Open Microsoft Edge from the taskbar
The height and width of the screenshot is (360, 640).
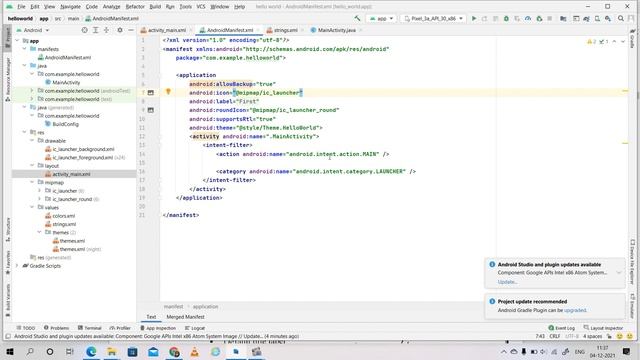tap(91, 351)
